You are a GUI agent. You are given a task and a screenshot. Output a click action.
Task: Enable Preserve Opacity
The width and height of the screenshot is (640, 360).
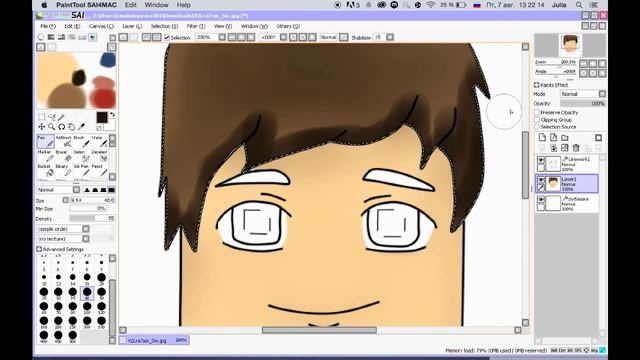pos(537,112)
